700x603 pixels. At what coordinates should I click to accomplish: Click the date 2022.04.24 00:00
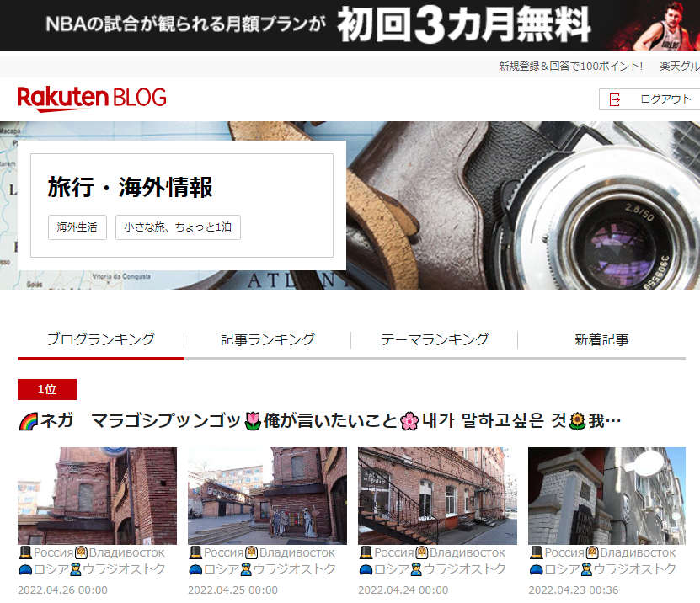point(403,590)
